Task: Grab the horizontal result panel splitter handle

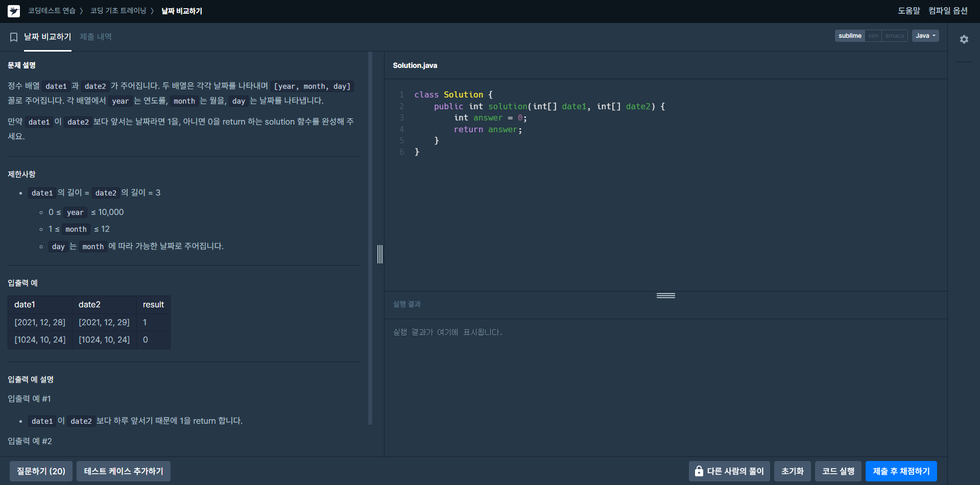Action: tap(666, 296)
